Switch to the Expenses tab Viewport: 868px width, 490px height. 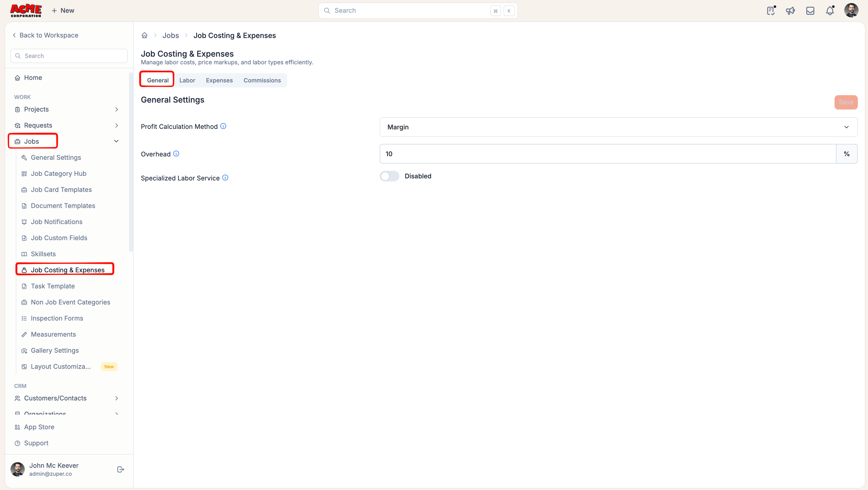tap(219, 80)
